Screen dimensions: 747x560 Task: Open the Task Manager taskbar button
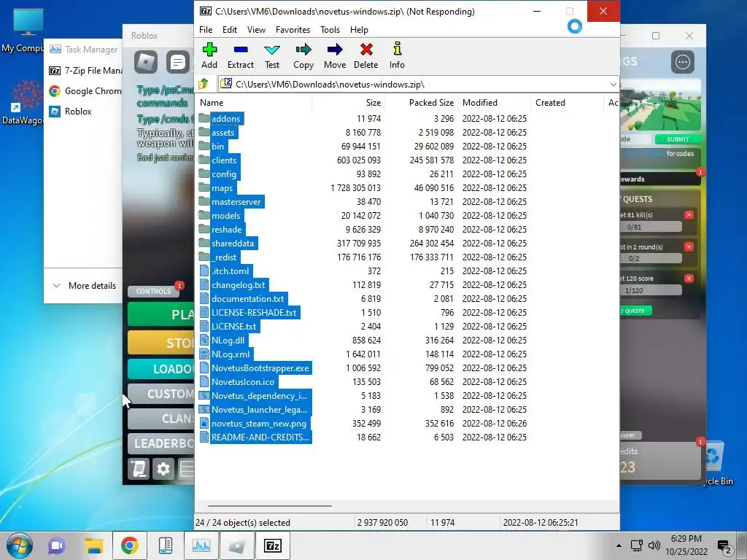tap(201, 545)
